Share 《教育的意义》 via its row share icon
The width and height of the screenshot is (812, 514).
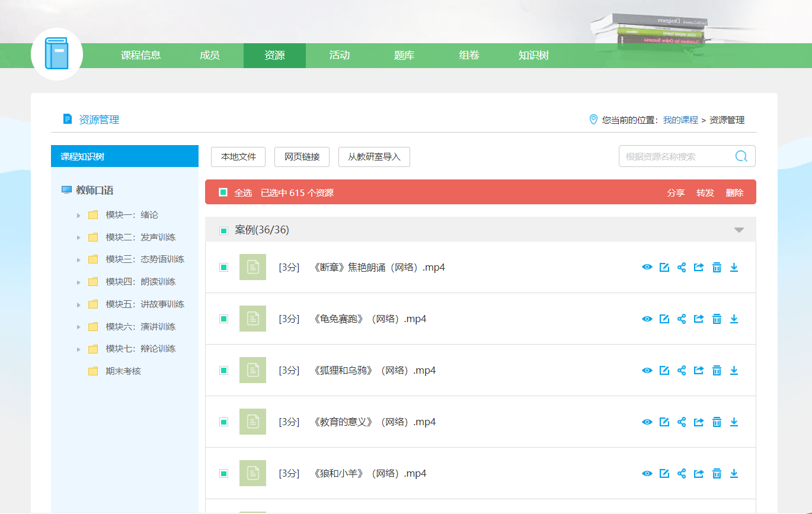682,422
